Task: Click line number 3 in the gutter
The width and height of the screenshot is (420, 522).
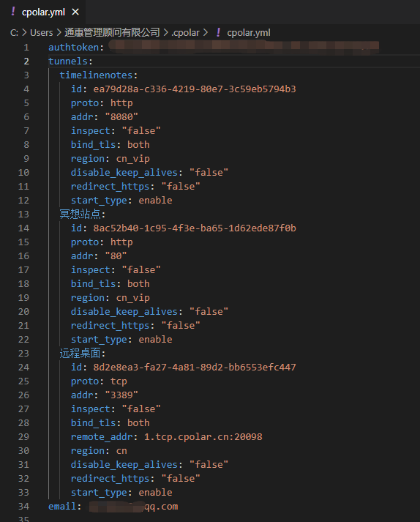Action: point(26,75)
